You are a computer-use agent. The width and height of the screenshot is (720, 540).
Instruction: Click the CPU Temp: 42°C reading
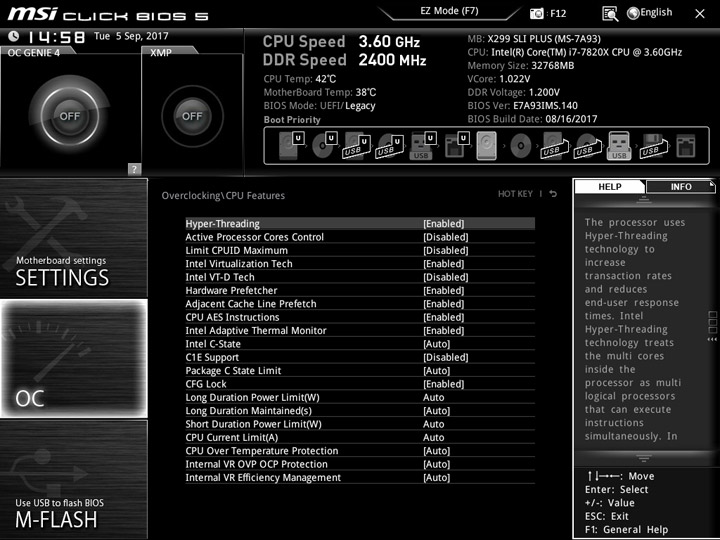click(x=300, y=79)
